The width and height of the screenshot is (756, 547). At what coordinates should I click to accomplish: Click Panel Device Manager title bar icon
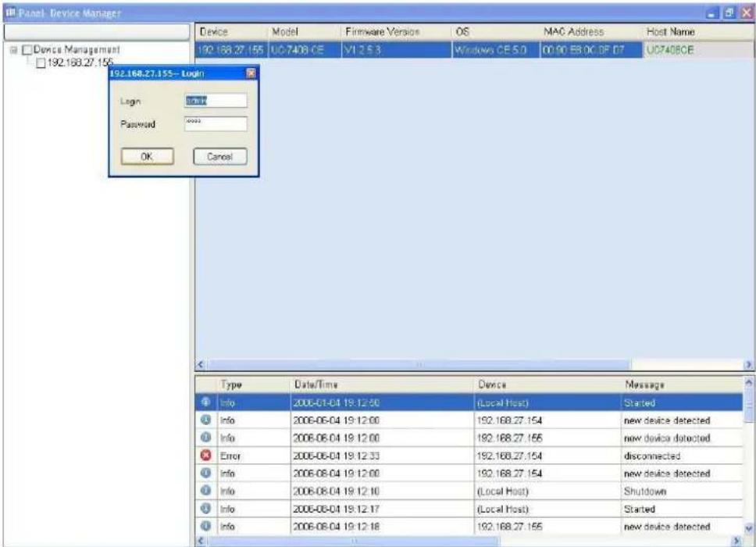(x=10, y=12)
